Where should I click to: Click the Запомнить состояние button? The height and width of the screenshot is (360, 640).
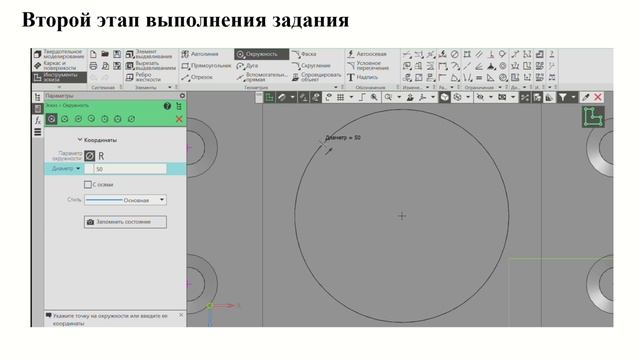pyautogui.click(x=125, y=222)
